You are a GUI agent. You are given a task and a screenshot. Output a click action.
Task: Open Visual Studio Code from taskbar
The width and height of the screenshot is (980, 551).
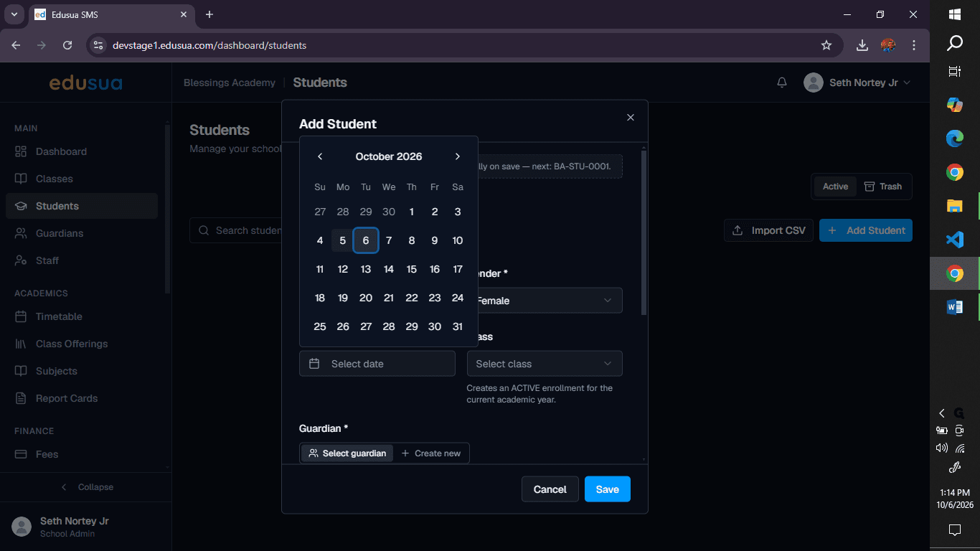point(955,240)
